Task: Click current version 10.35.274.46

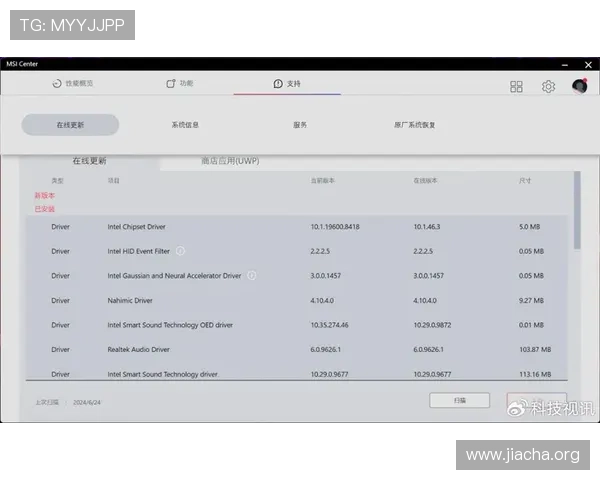Action: click(329, 325)
